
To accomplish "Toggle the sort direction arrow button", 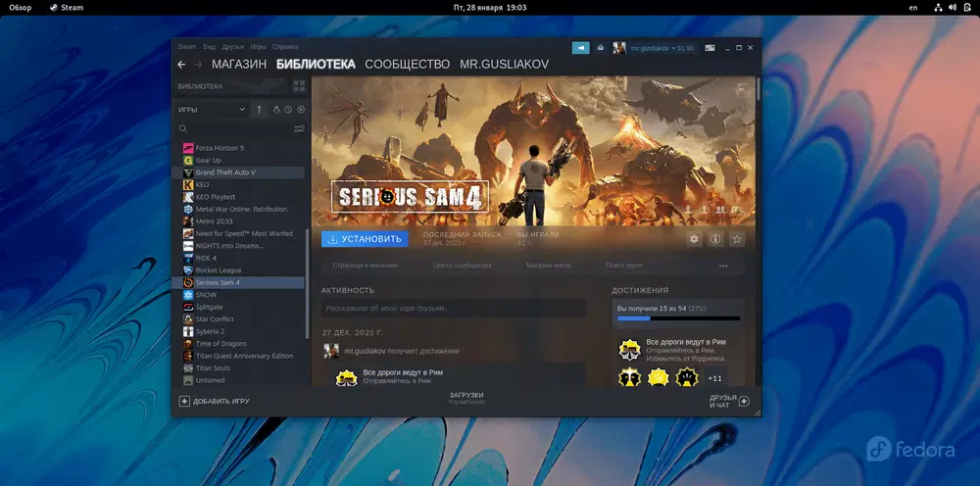I will (x=260, y=109).
